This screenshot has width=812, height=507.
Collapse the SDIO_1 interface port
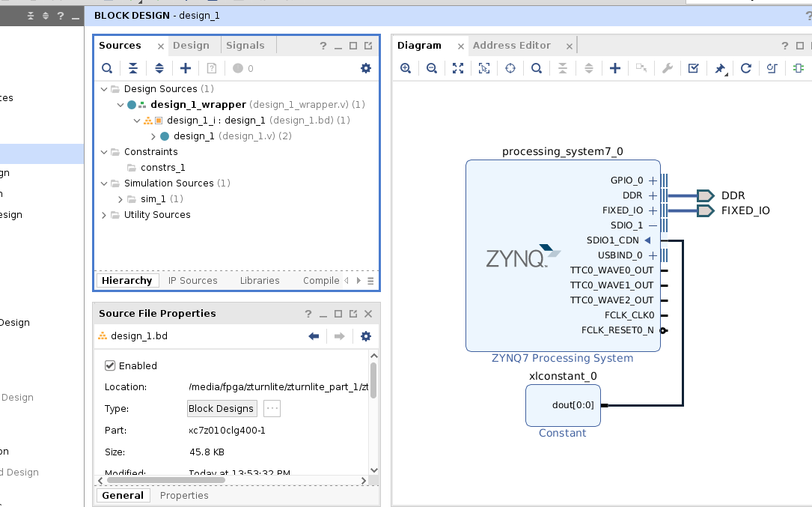(x=653, y=225)
